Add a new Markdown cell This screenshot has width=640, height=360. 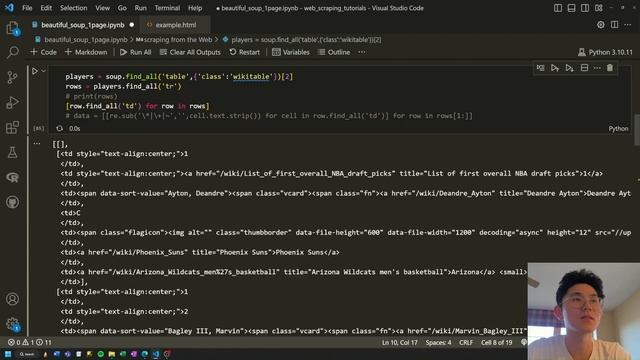(86, 52)
